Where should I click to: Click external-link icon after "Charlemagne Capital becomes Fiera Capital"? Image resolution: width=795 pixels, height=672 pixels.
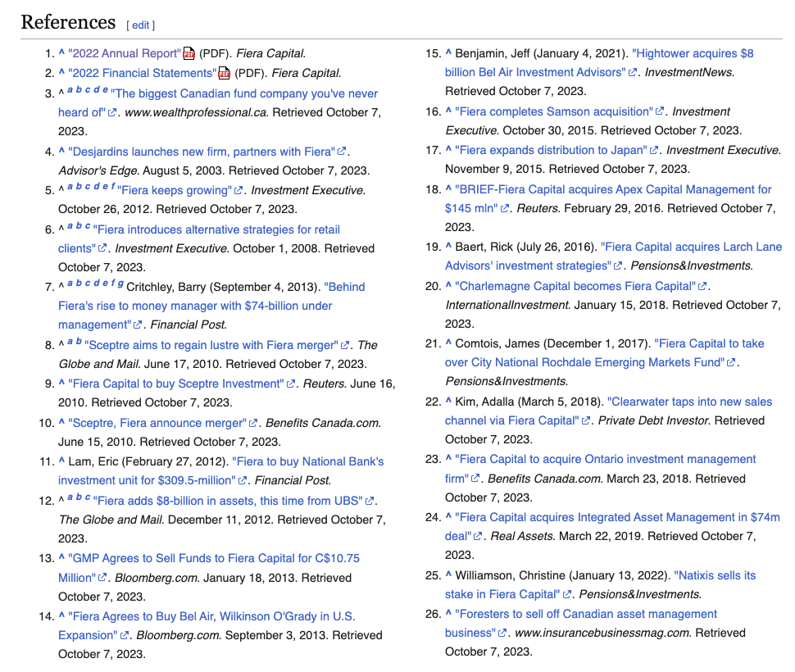[x=702, y=287]
